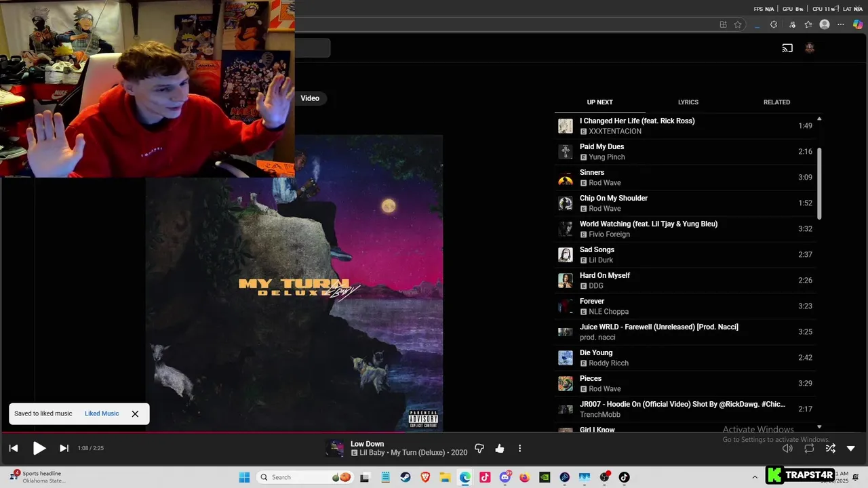The width and height of the screenshot is (868, 488).
Task: Show hidden system tray icons
Action: pyautogui.click(x=755, y=477)
